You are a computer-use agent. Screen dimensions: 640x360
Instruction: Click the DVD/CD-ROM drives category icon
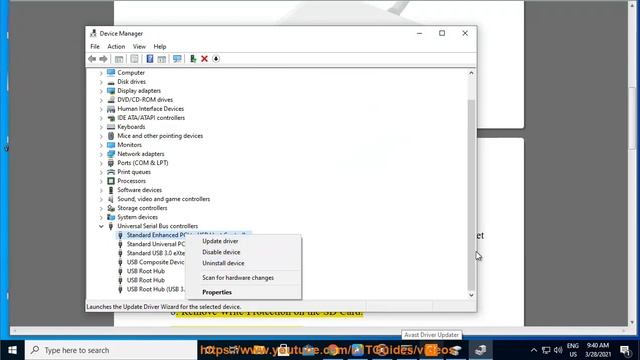click(x=111, y=100)
